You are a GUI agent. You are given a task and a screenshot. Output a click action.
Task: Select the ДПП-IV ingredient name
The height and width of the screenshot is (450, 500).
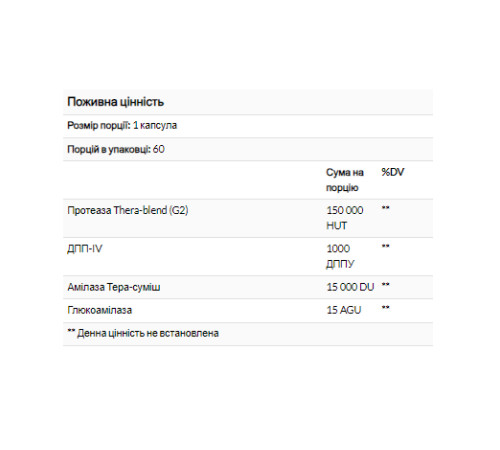point(85,249)
